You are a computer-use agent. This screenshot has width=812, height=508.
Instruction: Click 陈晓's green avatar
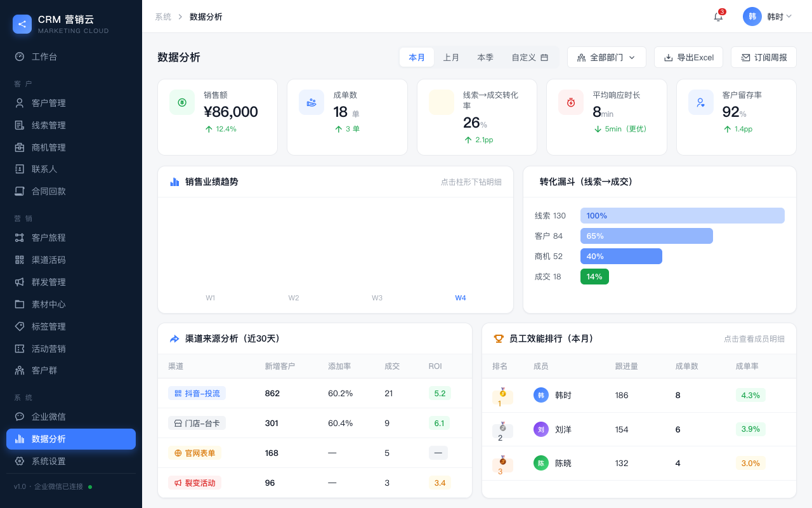point(541,463)
